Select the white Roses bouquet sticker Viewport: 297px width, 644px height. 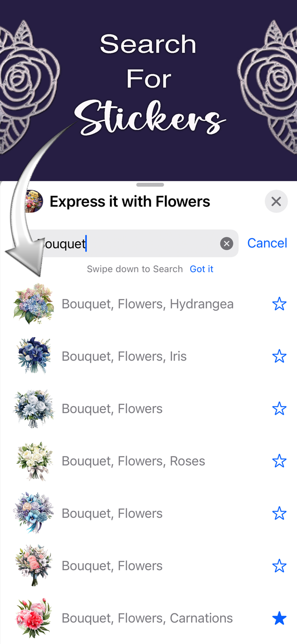(33, 461)
